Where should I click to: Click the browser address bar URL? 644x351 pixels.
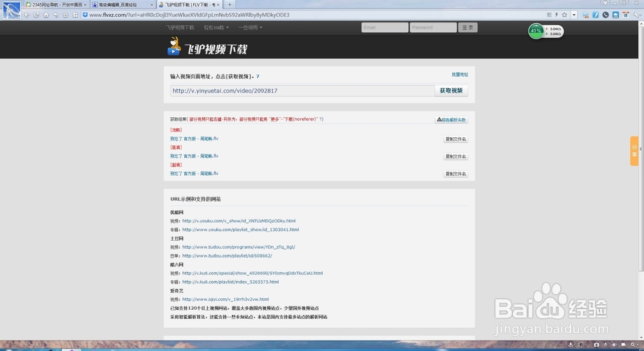coord(189,15)
